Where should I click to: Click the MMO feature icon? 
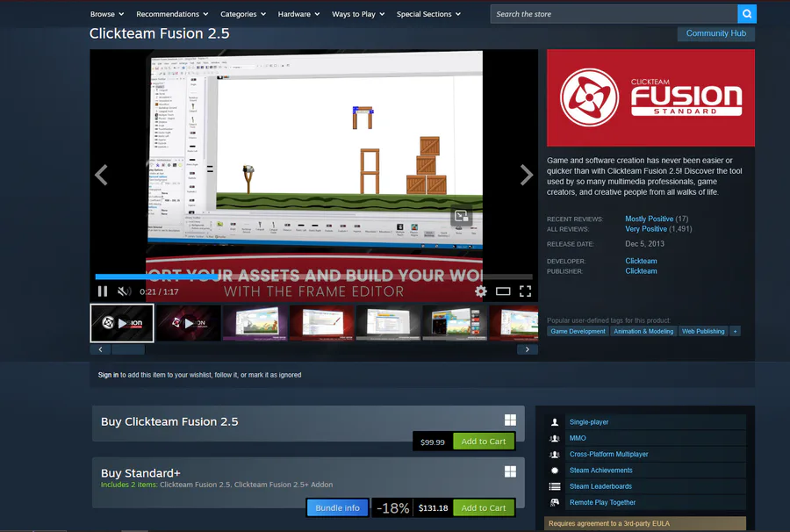point(555,438)
